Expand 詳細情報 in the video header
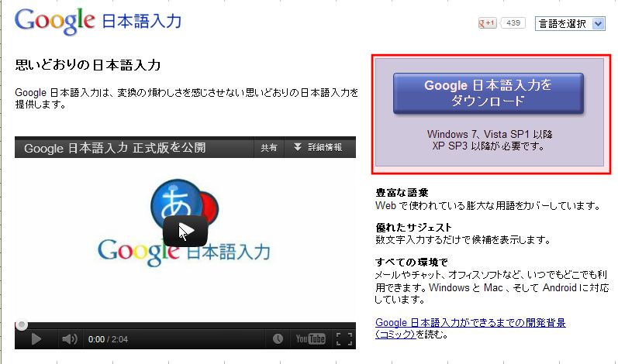The height and width of the screenshot is (364, 618). 319,148
